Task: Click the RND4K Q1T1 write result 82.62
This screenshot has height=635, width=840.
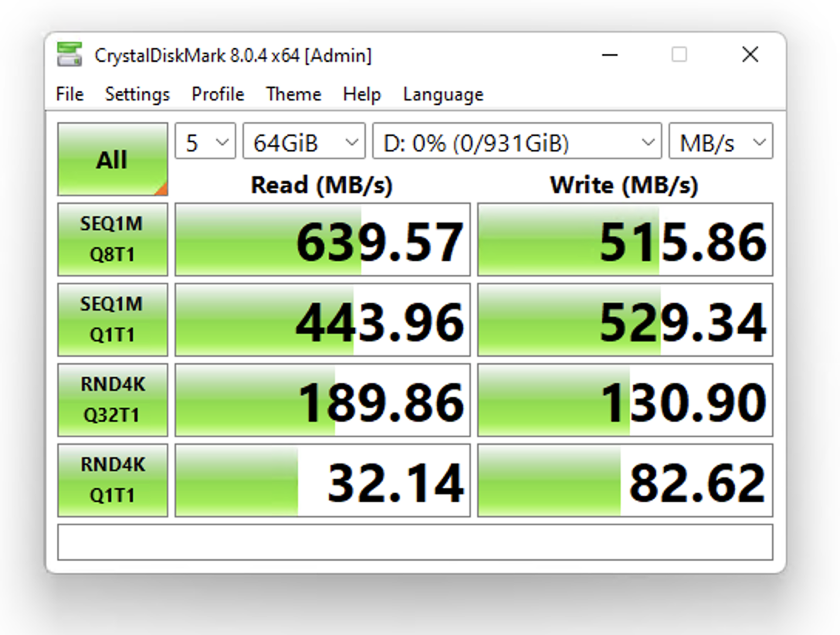Action: click(625, 480)
